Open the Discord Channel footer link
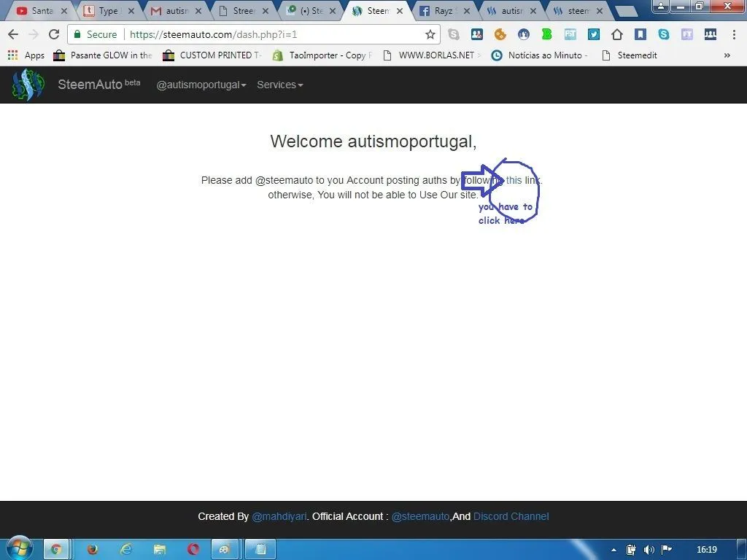 (x=511, y=517)
